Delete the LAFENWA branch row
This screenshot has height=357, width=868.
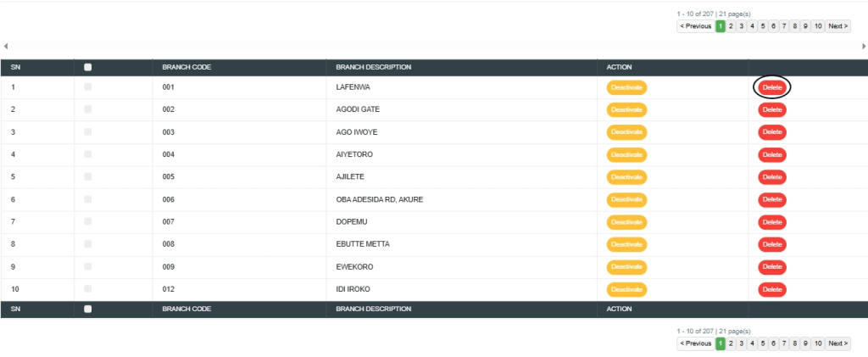pos(771,87)
